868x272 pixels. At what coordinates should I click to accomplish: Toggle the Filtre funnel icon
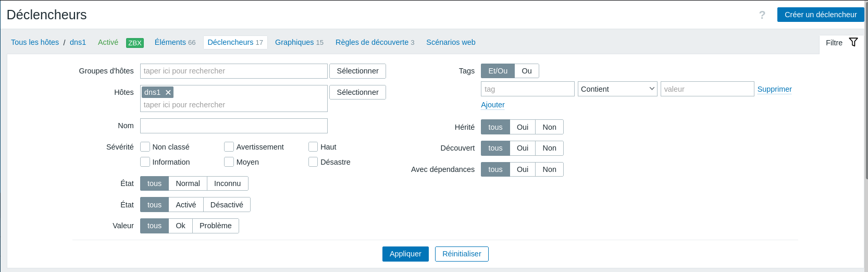point(853,43)
